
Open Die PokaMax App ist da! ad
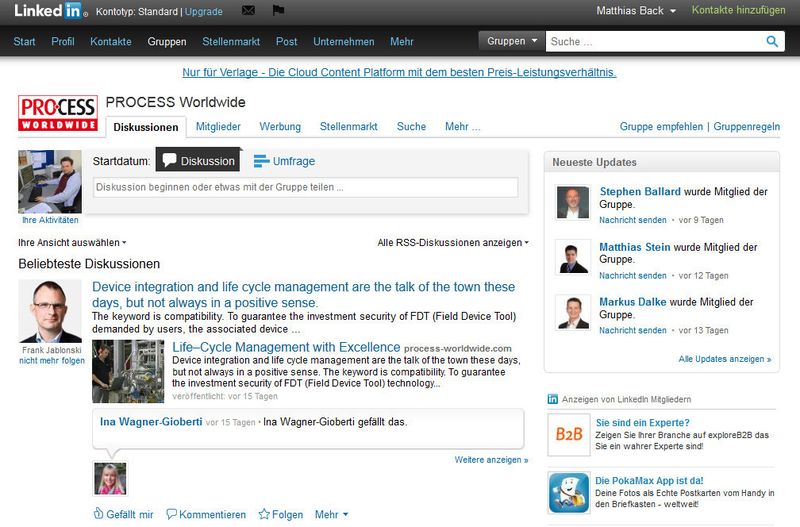(649, 480)
